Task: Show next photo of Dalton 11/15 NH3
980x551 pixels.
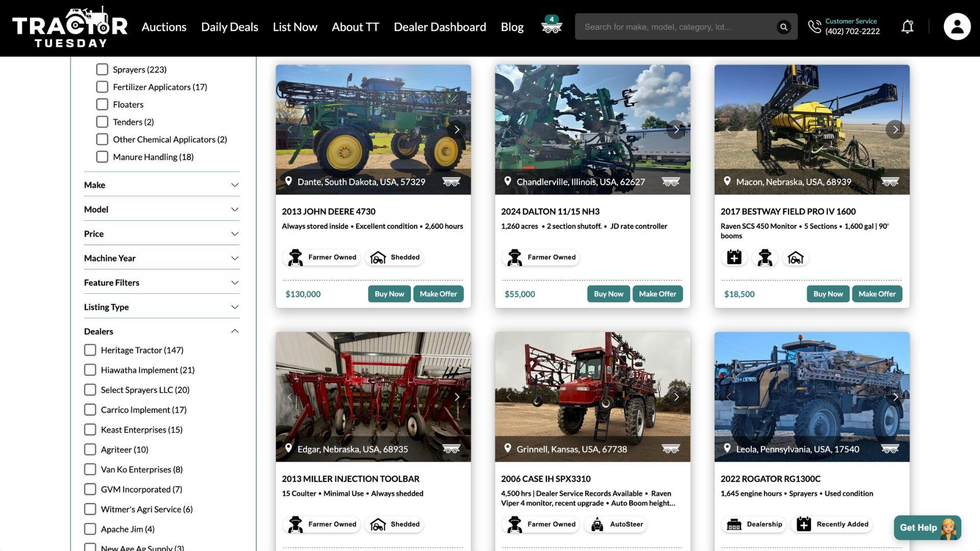Action: coord(676,130)
